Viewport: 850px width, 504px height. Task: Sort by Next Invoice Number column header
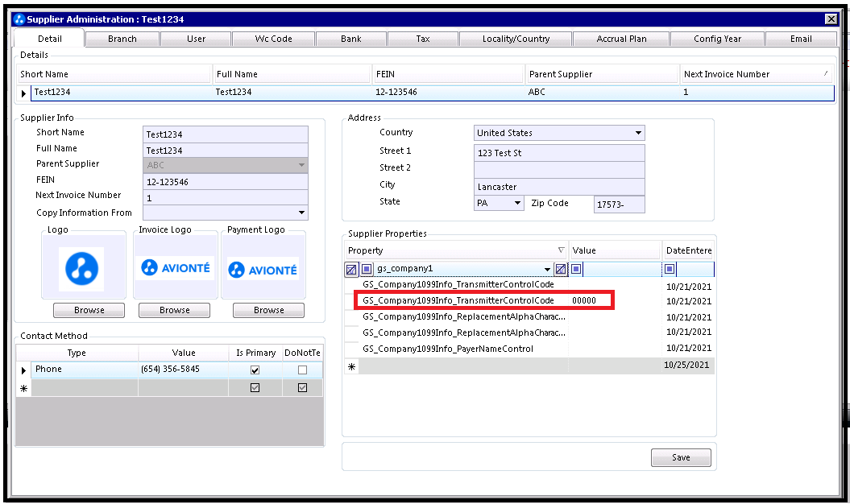757,74
